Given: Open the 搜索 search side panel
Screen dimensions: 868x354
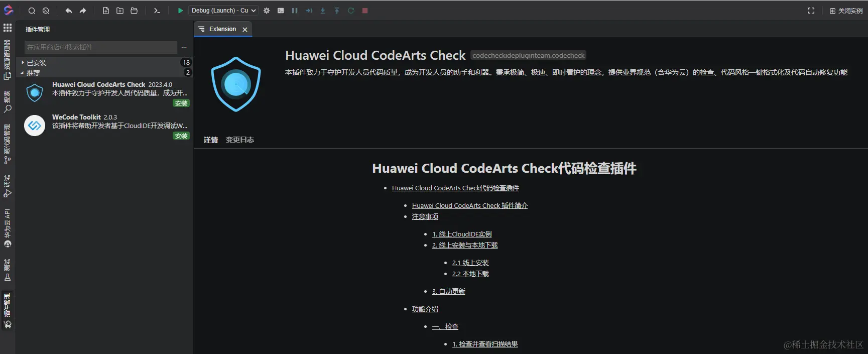Looking at the screenshot, I should tap(8, 102).
